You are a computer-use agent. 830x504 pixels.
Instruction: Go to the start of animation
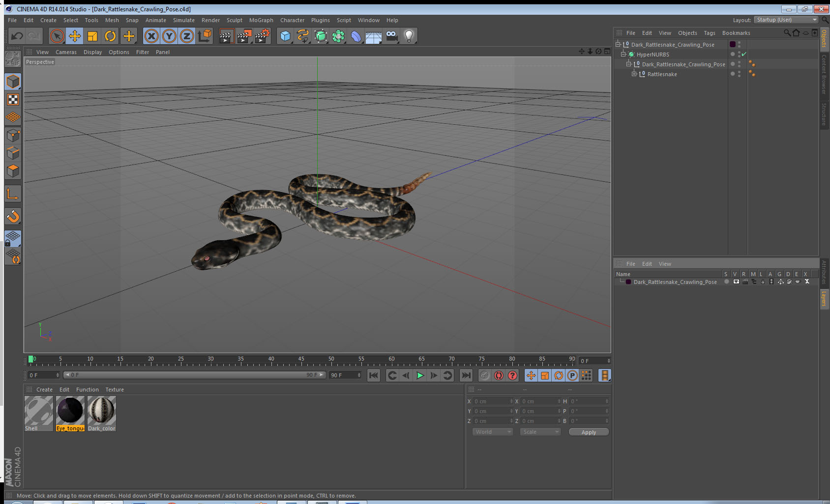pyautogui.click(x=374, y=375)
